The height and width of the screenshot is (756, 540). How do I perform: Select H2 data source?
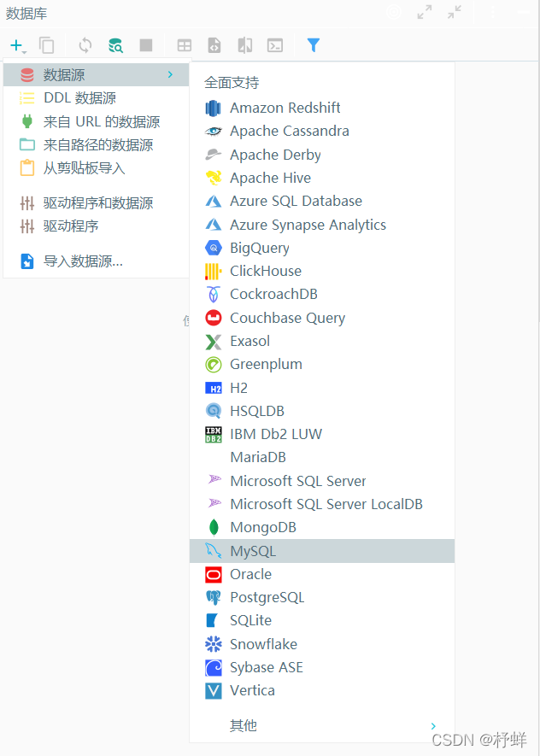pos(322,388)
